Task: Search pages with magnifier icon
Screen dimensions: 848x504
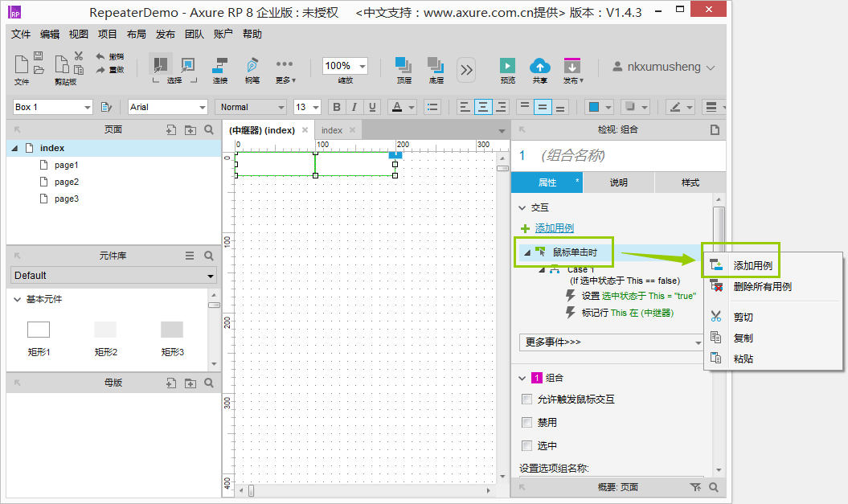Action: (209, 129)
